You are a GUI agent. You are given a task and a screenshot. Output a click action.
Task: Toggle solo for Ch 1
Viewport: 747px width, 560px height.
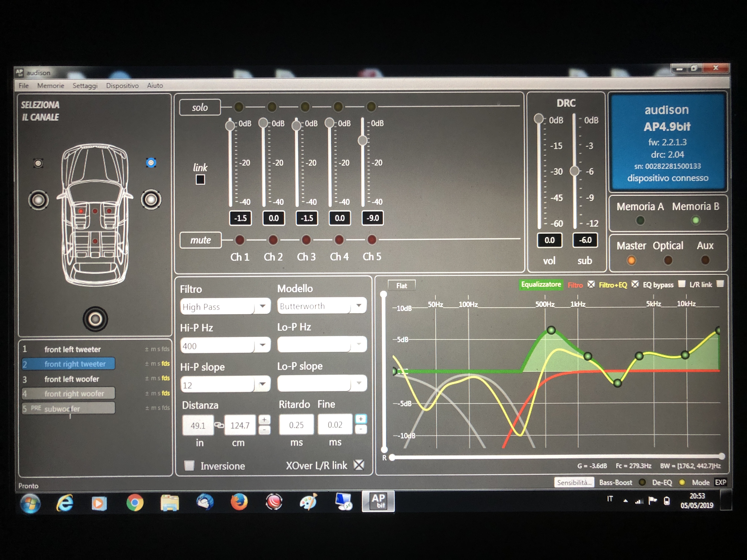(x=239, y=107)
